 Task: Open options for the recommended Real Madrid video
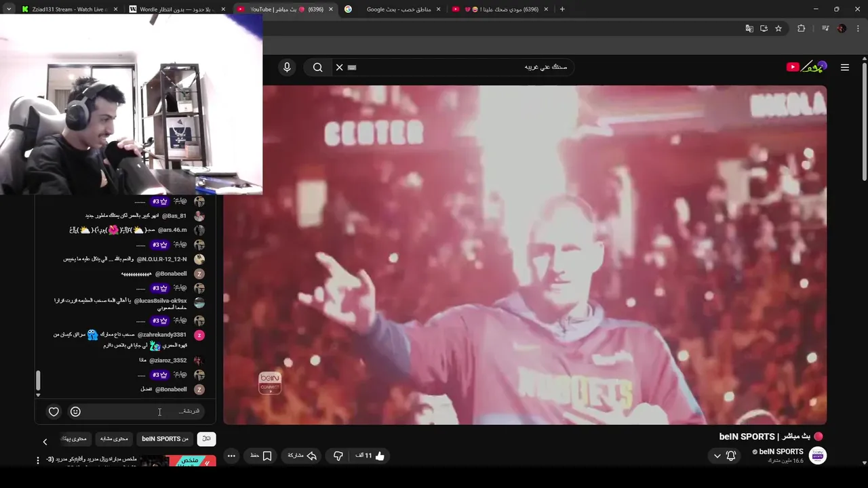(x=38, y=460)
